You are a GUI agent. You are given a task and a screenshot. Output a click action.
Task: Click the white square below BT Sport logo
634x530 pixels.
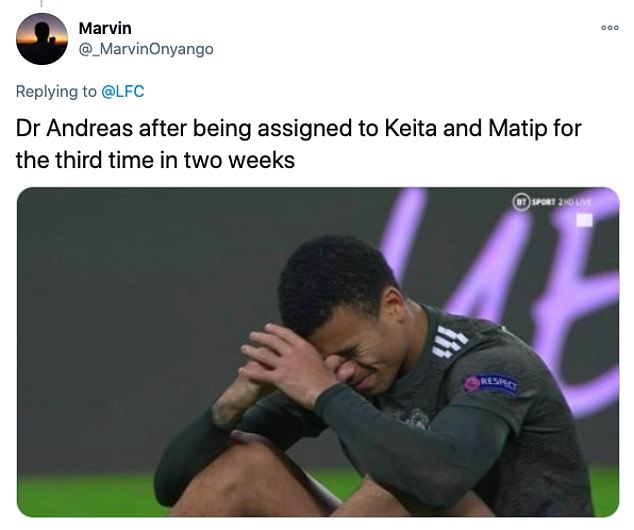click(x=584, y=220)
